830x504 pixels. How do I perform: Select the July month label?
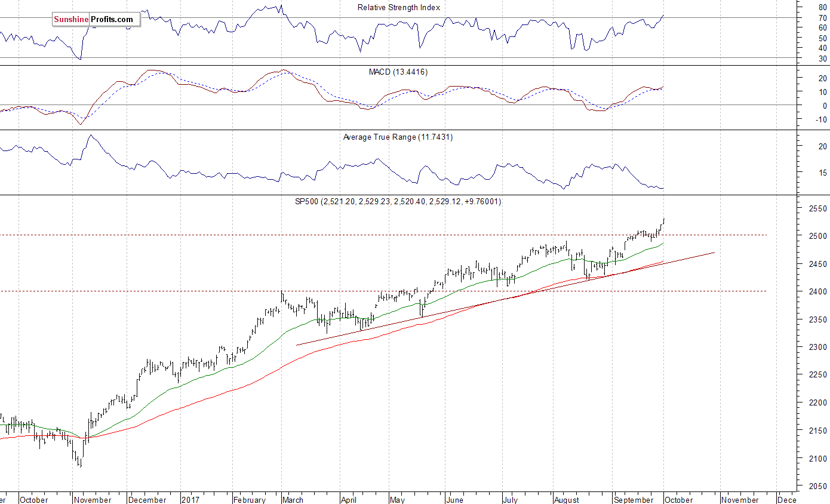(x=511, y=500)
